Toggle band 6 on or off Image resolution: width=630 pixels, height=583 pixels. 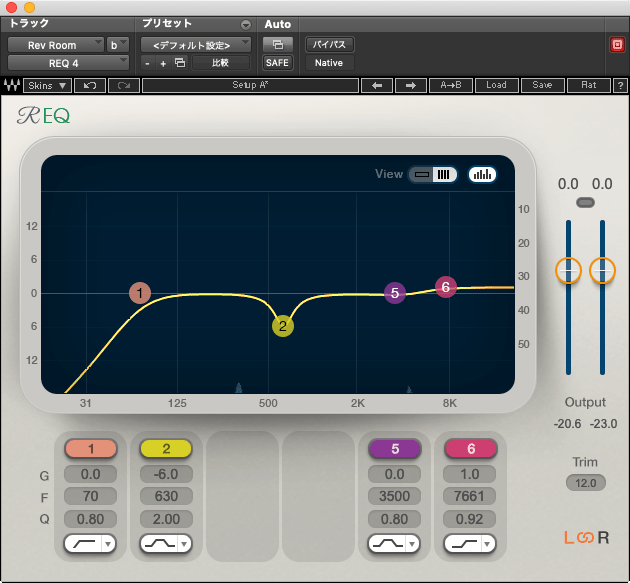(x=471, y=448)
